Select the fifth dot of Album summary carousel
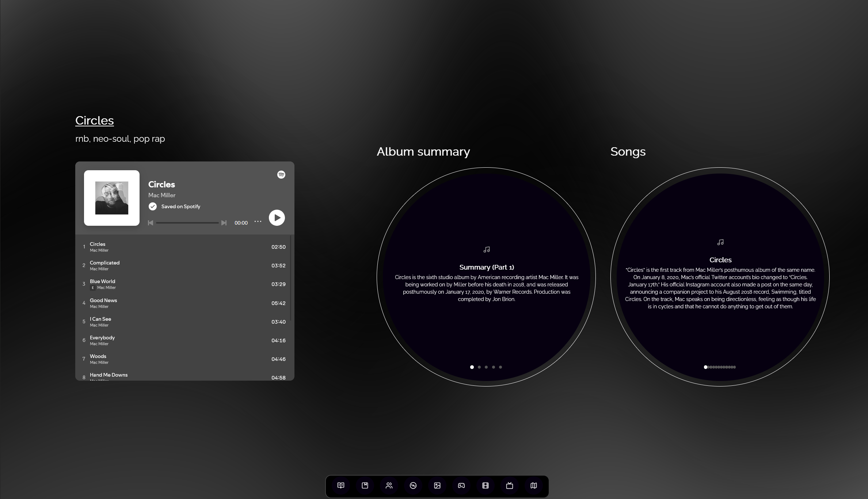 click(500, 367)
